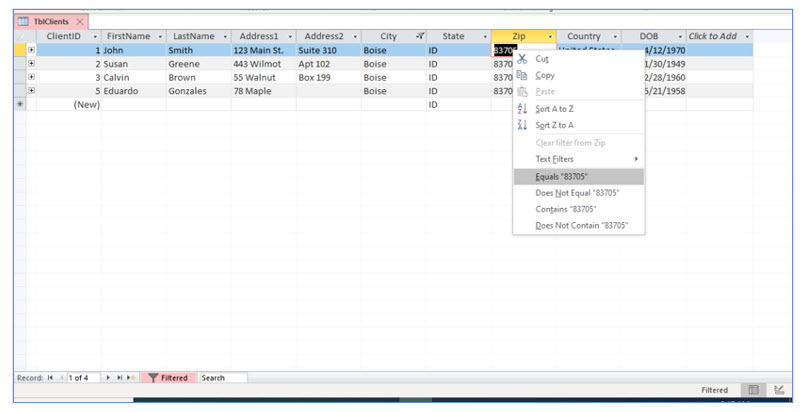Open the Address2 column dropdown arrow
This screenshot has height=412, width=804.
point(355,37)
